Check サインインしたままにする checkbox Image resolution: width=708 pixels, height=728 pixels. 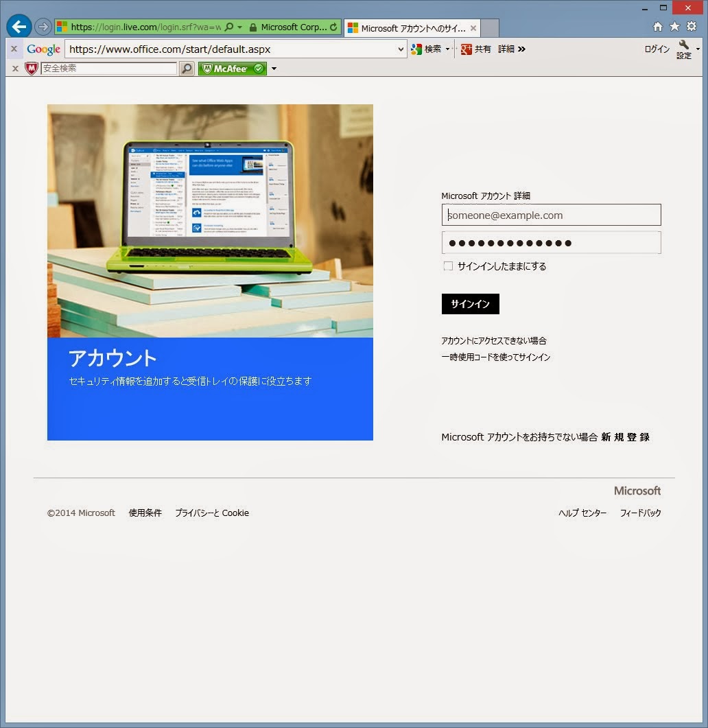pyautogui.click(x=448, y=266)
